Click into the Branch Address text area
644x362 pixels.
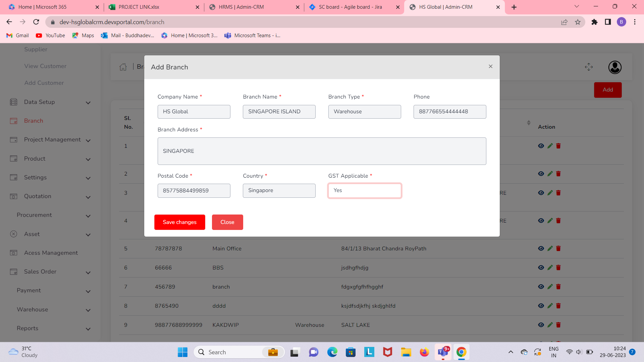(322, 151)
